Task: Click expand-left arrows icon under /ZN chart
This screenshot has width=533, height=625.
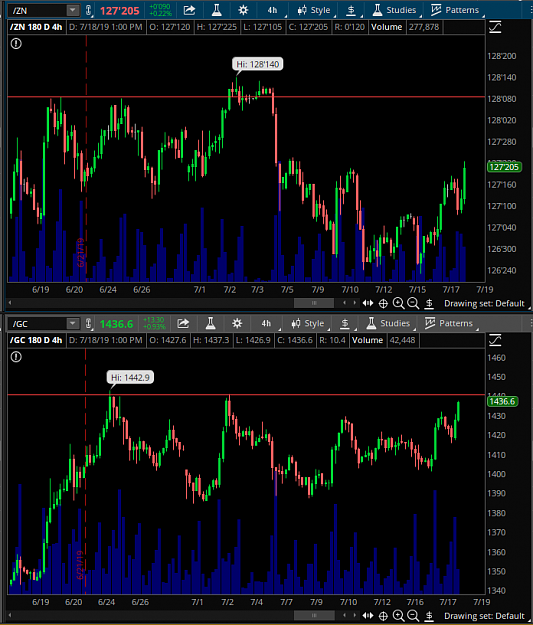Action: tap(368, 303)
